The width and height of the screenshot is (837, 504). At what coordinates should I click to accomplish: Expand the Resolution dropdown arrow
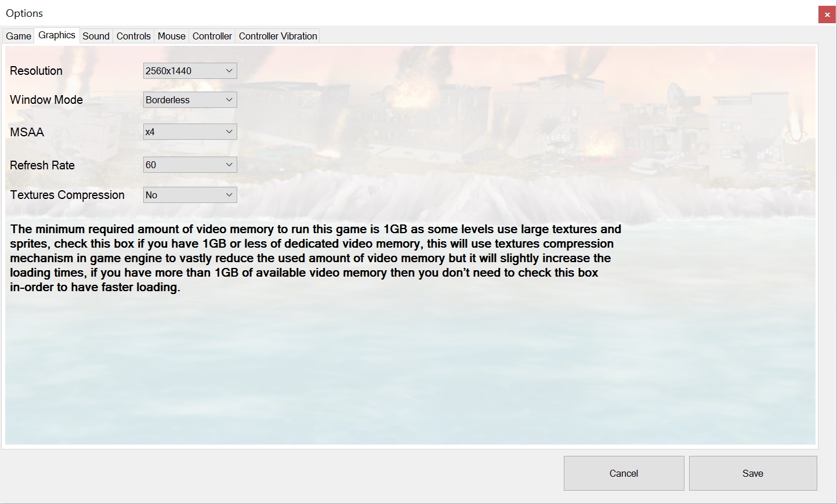(x=230, y=70)
